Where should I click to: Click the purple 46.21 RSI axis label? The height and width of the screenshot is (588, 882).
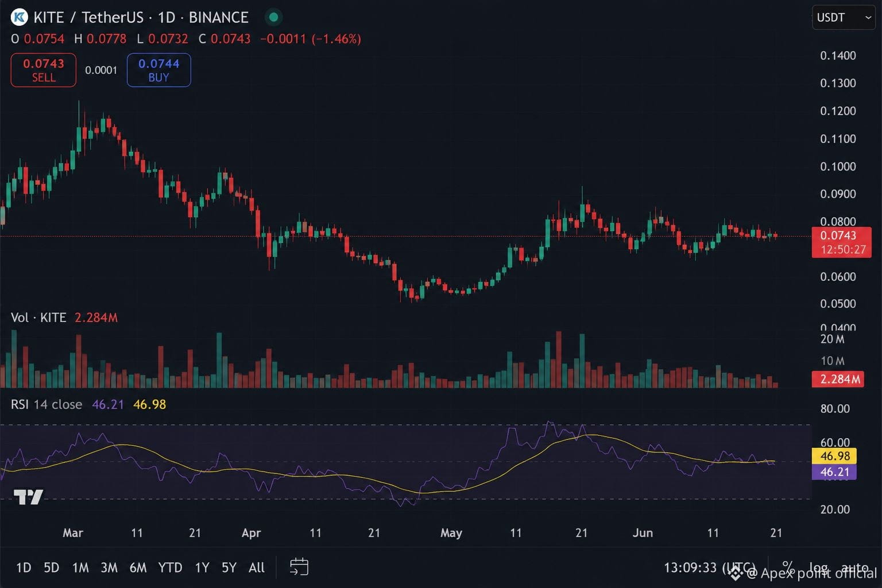click(834, 472)
